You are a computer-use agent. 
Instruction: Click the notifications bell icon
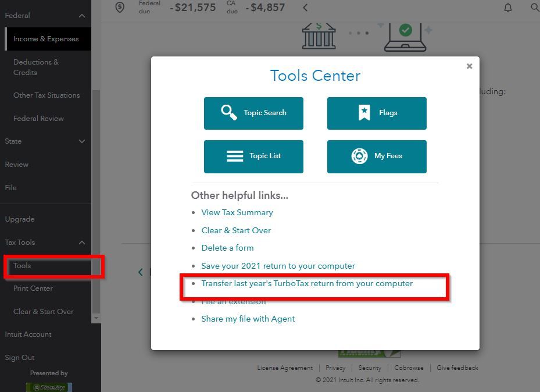508,8
